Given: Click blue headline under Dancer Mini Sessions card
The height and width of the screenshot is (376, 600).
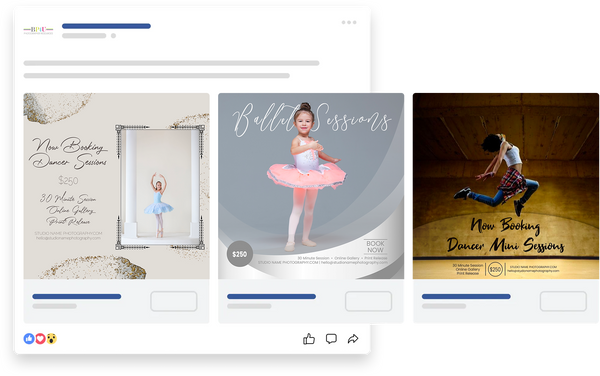Looking at the screenshot, I should point(466,296).
